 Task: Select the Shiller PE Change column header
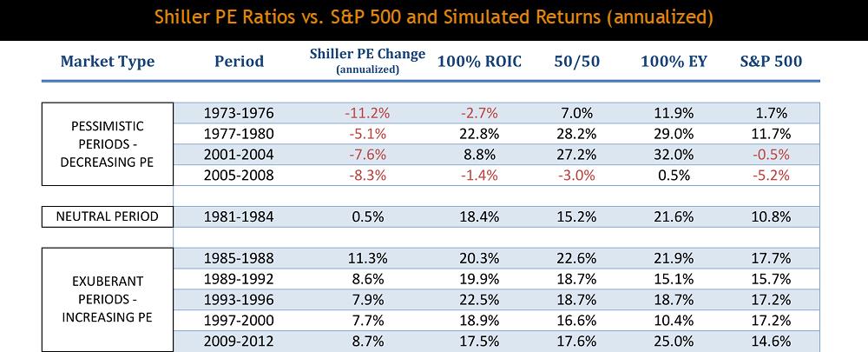click(367, 59)
